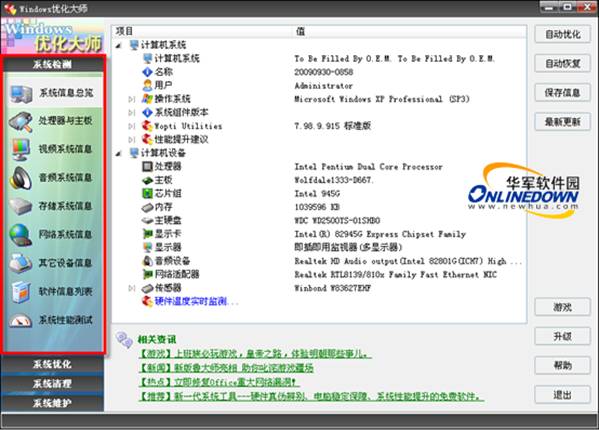This screenshot has height=430, width=599.
Task: Expand the 传感器 tree node
Action: [x=132, y=288]
